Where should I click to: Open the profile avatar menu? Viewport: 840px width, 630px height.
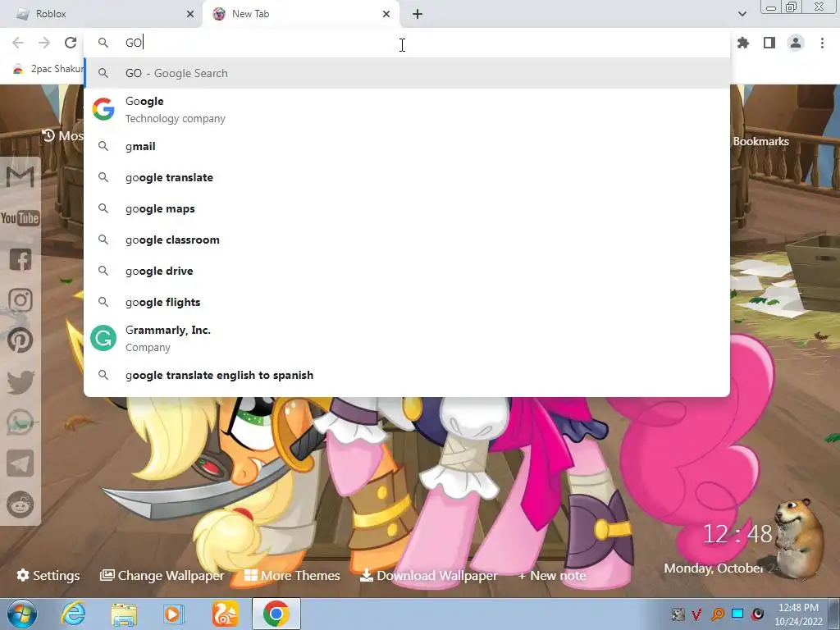pos(796,43)
